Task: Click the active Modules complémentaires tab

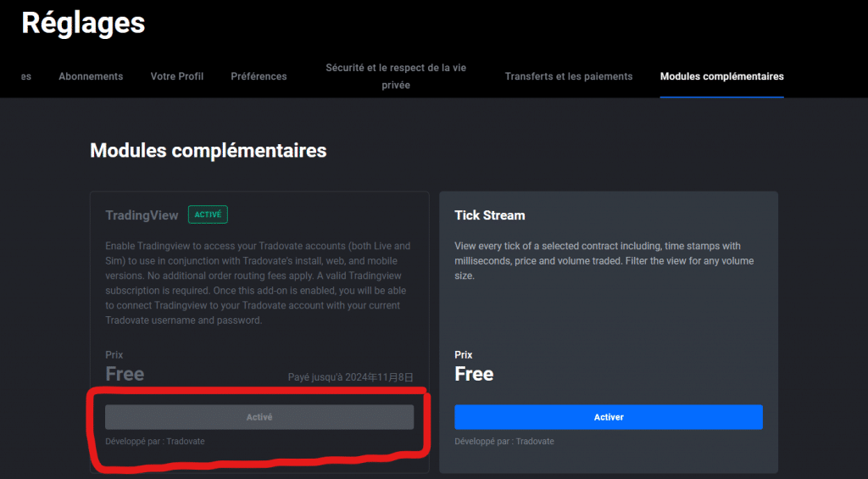Action: (721, 76)
